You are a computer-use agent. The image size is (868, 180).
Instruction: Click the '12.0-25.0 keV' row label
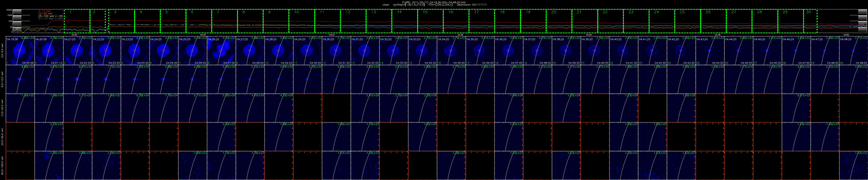click(3, 108)
